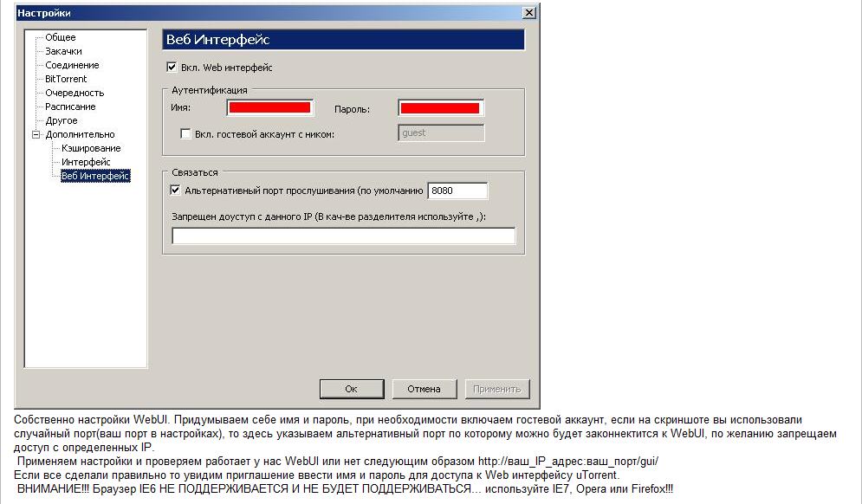Click the 8080 port number field
The height and width of the screenshot is (504, 862).
point(457,191)
